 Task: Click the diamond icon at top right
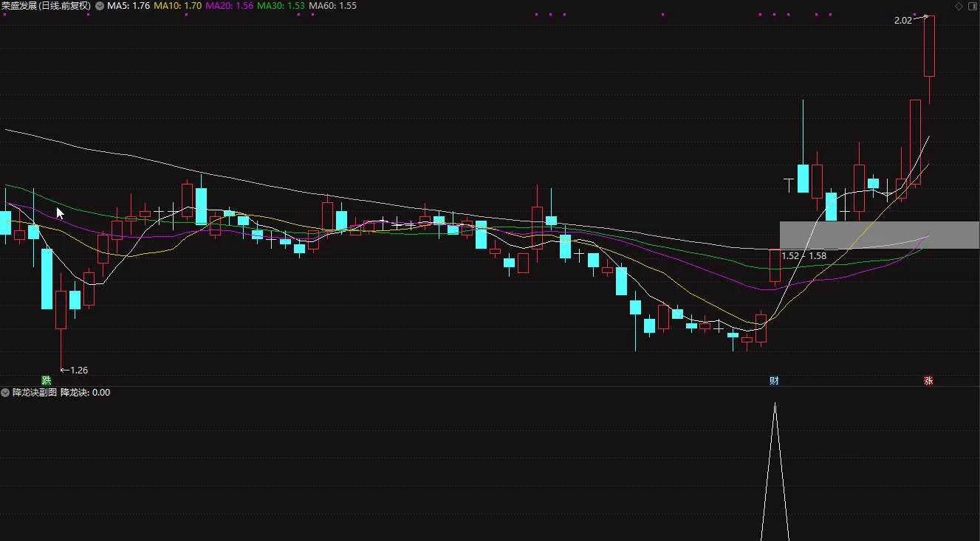(x=959, y=6)
